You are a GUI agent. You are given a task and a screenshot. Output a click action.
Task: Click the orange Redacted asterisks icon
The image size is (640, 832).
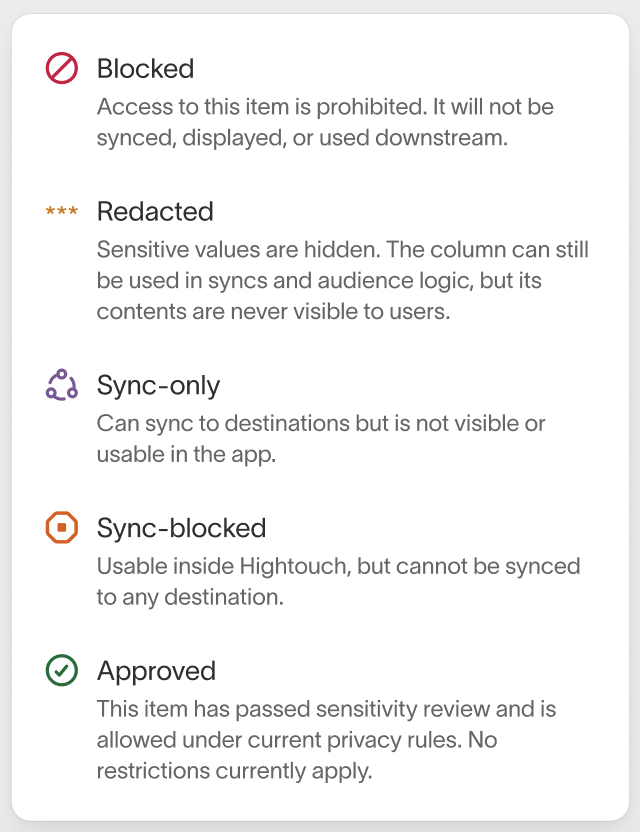coord(62,211)
